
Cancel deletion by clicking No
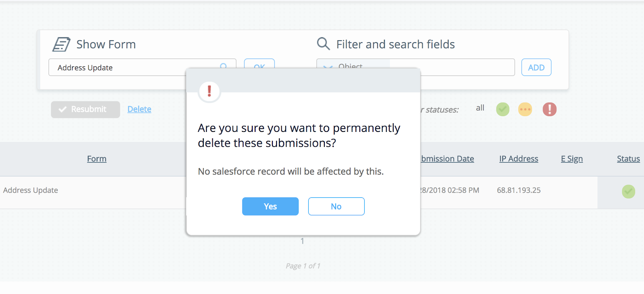coord(336,206)
